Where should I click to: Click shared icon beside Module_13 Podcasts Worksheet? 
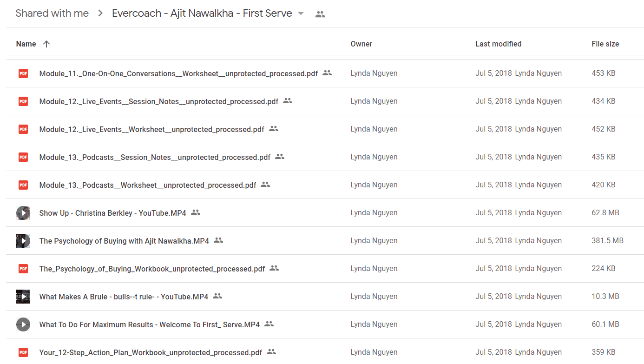coord(265,185)
